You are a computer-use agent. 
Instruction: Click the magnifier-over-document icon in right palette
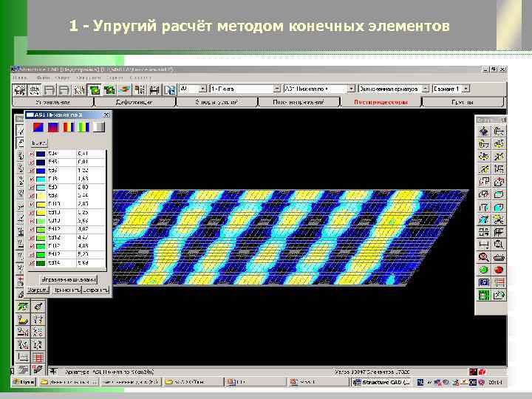(499, 245)
